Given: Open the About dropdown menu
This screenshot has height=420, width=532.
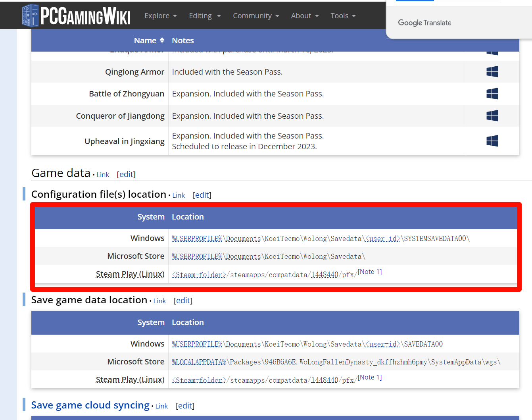Looking at the screenshot, I should 305,16.
